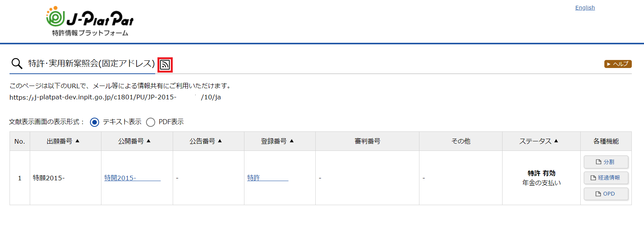Click the J-PlatPat logo
This screenshot has width=644, height=225.
[90, 21]
